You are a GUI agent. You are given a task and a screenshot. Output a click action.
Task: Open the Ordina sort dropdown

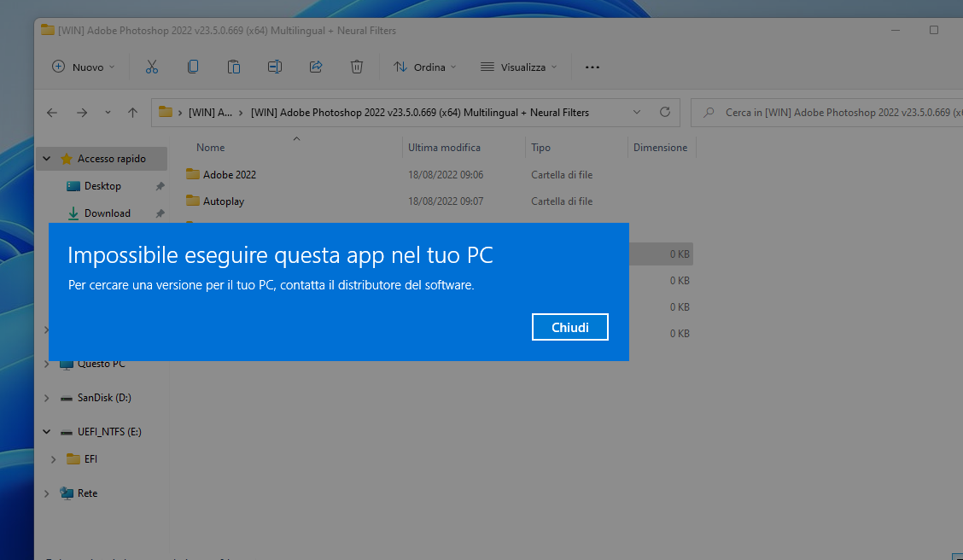(425, 67)
